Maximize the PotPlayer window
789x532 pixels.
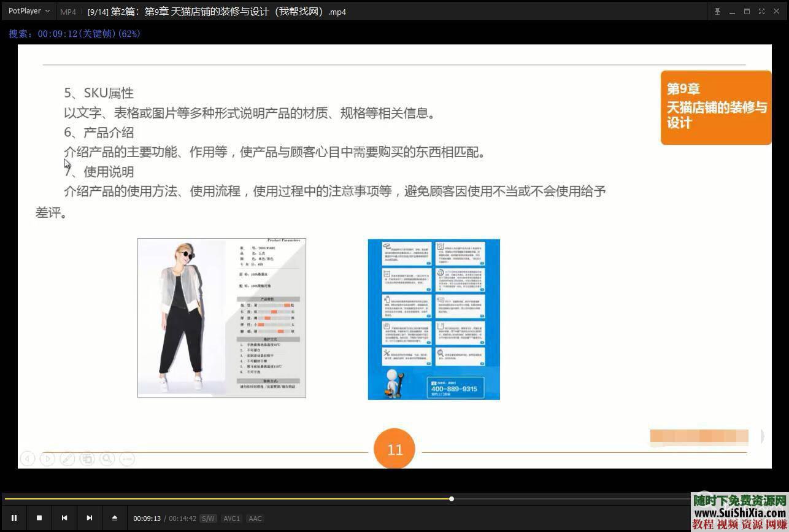747,11
